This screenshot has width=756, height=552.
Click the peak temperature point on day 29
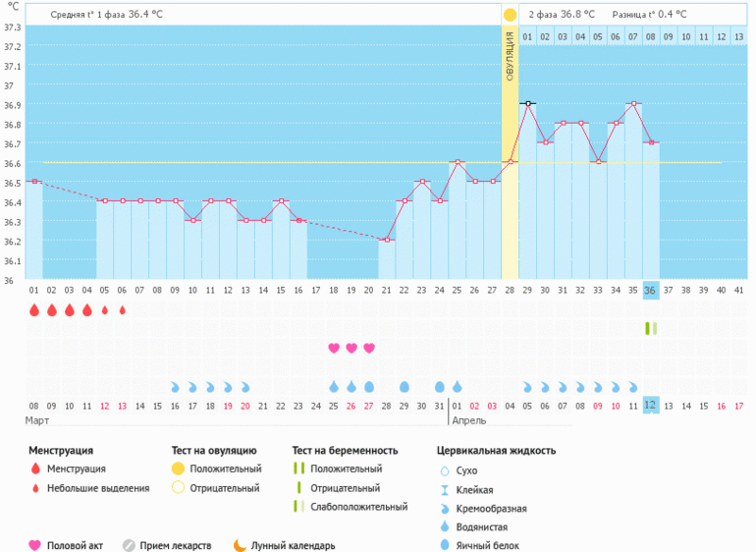point(527,103)
